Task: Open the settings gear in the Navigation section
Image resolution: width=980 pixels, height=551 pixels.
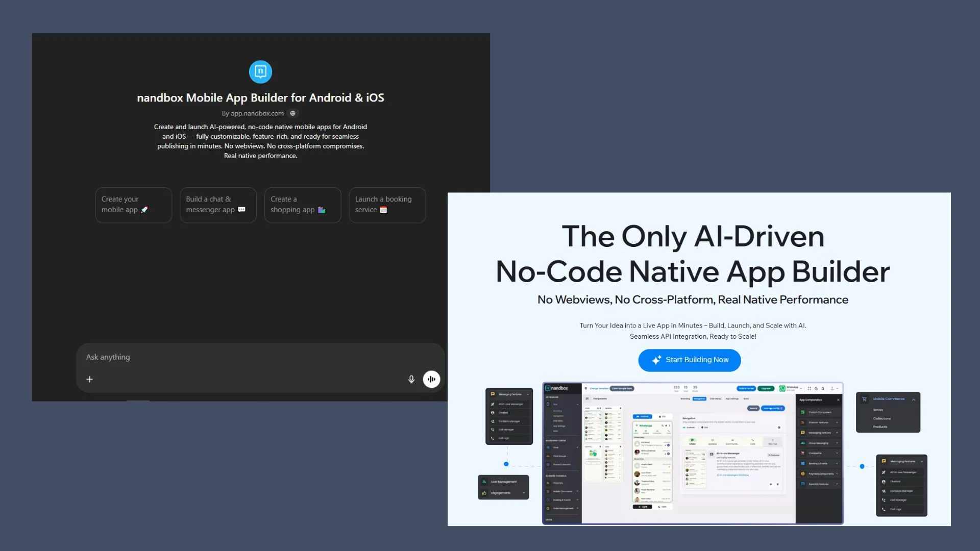Action: pos(779,428)
